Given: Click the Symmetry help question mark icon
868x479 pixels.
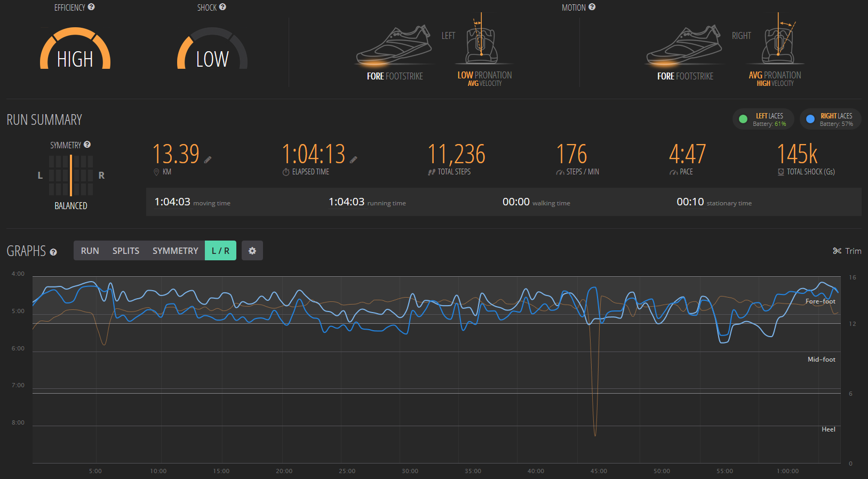Looking at the screenshot, I should tap(87, 145).
